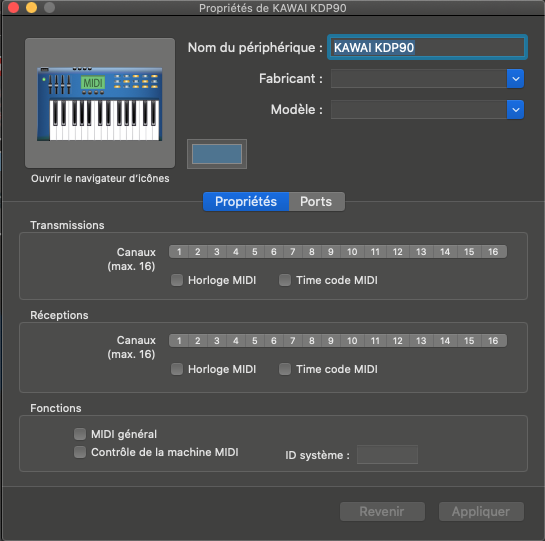Click the ID système input field
Viewport: 545px width, 541px height.
click(387, 454)
